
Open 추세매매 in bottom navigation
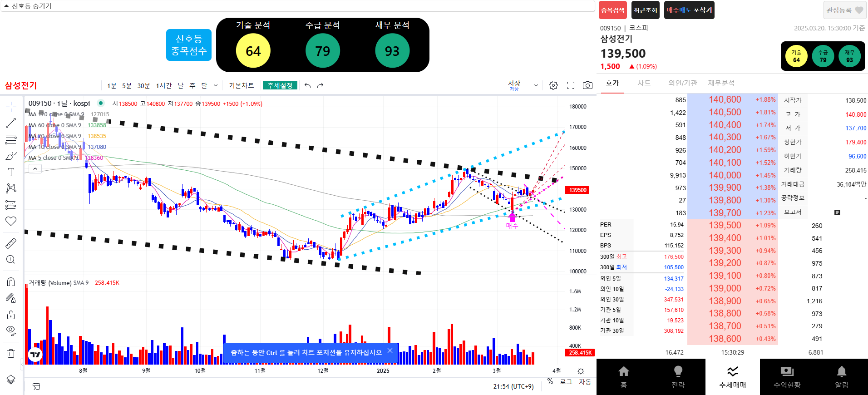[x=733, y=377]
